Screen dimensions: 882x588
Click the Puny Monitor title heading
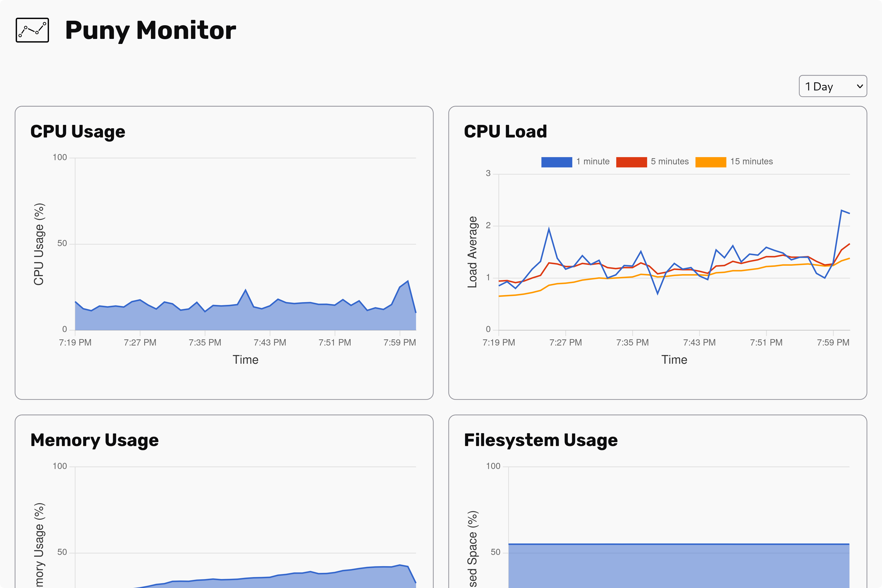coord(150,30)
